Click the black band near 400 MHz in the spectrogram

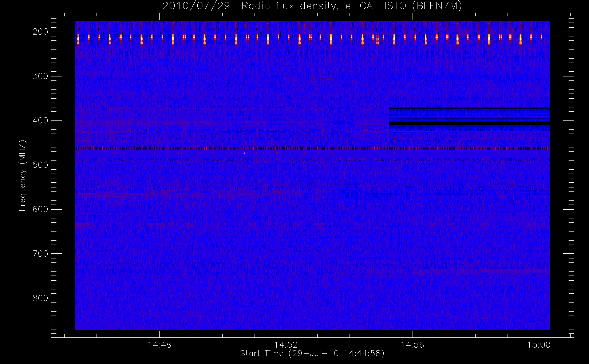(469, 123)
